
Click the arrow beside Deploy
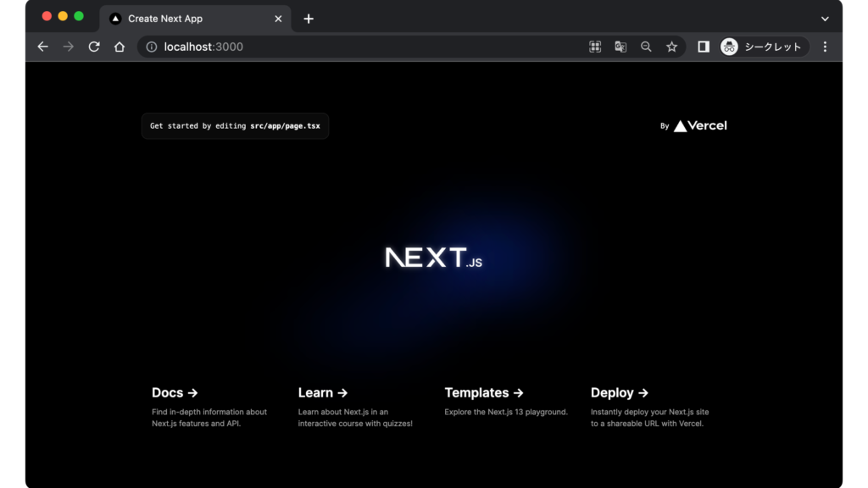pyautogui.click(x=643, y=393)
